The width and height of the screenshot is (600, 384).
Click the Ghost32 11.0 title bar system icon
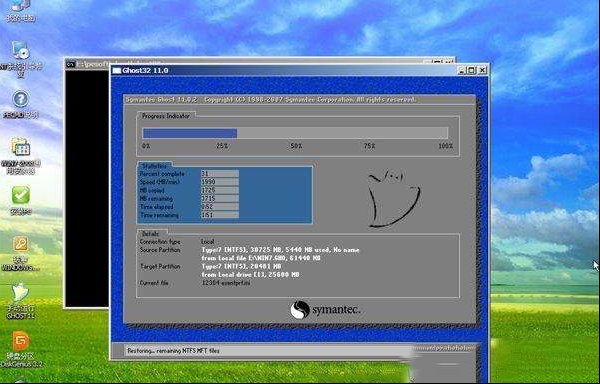point(117,70)
